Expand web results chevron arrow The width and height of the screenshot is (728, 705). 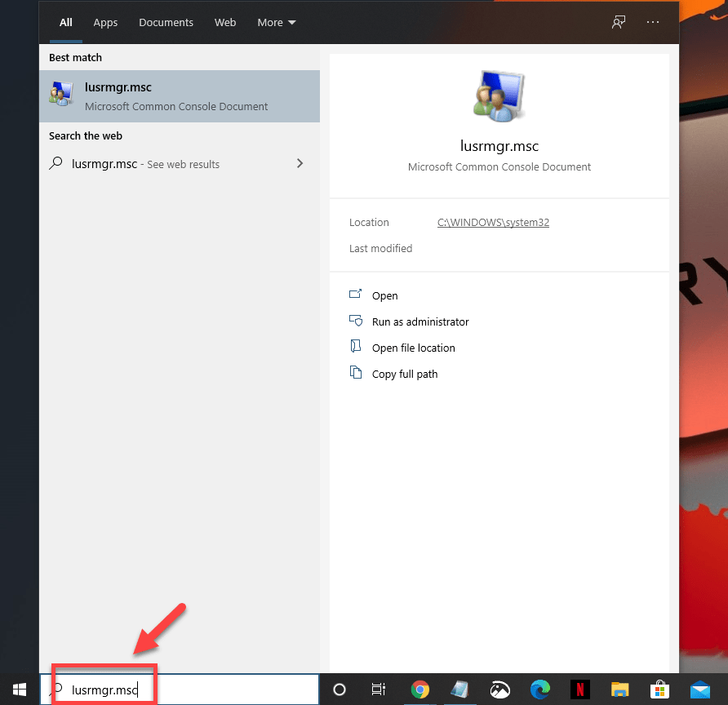click(300, 163)
